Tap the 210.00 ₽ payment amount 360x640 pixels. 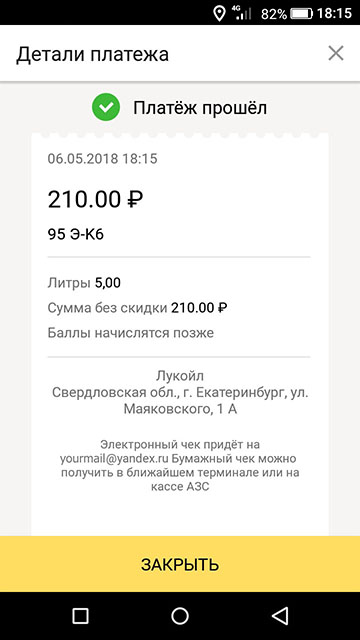pos(95,200)
